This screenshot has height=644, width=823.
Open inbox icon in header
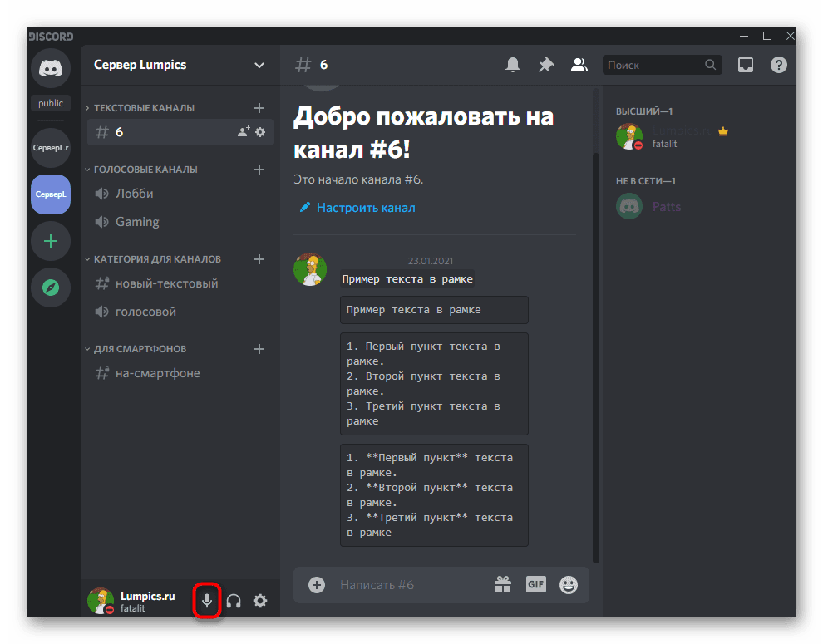[x=746, y=65]
